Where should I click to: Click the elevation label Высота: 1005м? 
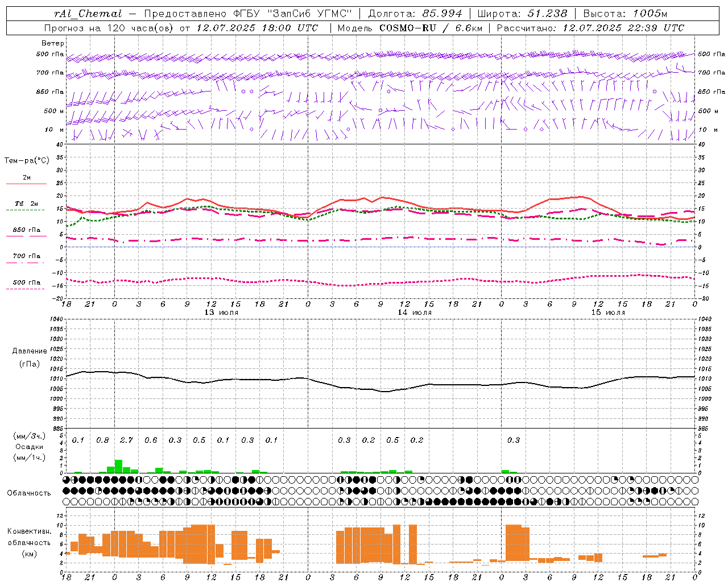(x=626, y=14)
